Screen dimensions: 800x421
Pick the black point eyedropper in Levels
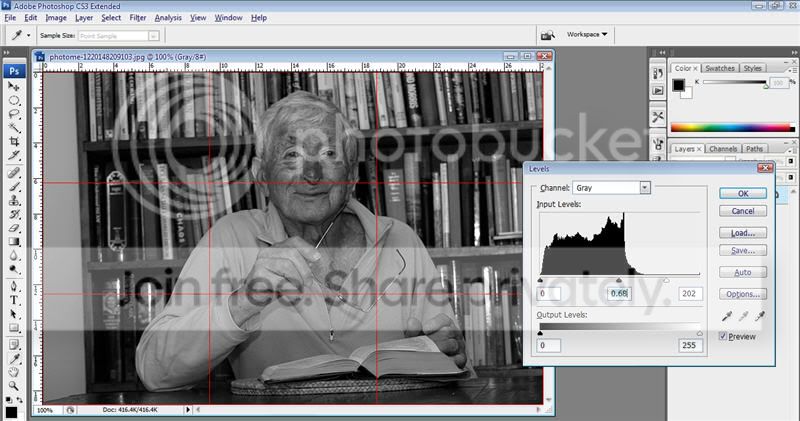coord(725,317)
